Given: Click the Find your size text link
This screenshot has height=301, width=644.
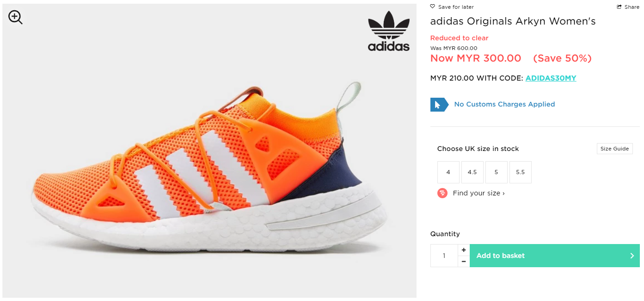Looking at the screenshot, I should 478,193.
